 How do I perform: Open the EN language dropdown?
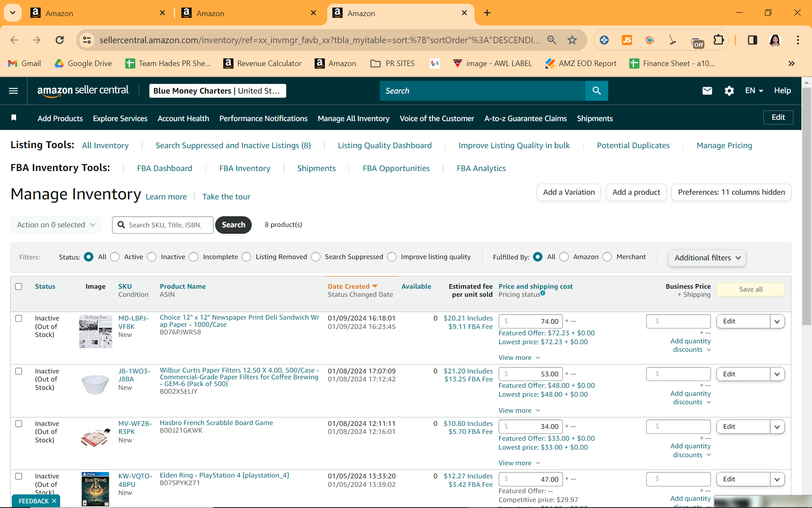(754, 91)
